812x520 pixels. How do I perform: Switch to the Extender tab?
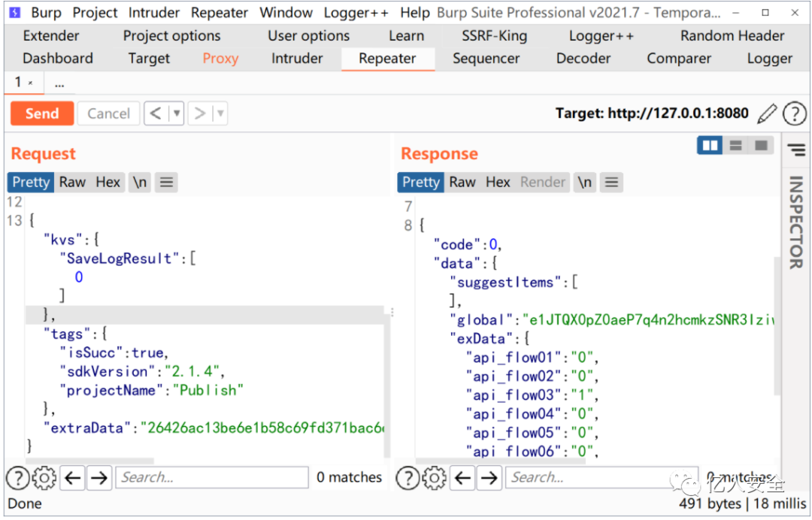[x=51, y=36]
